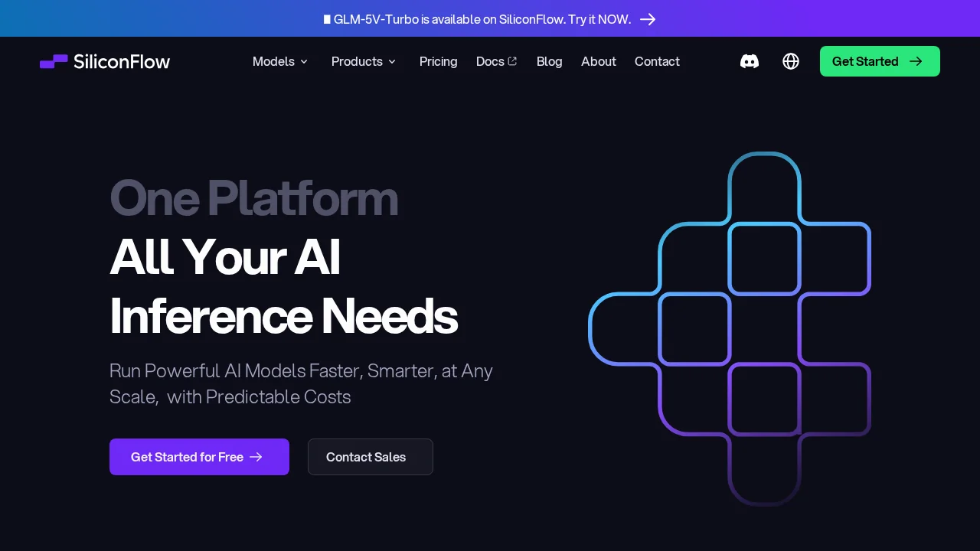Viewport: 980px width, 551px height.
Task: Click the cross-shaped hero graphic
Action: tap(731, 329)
